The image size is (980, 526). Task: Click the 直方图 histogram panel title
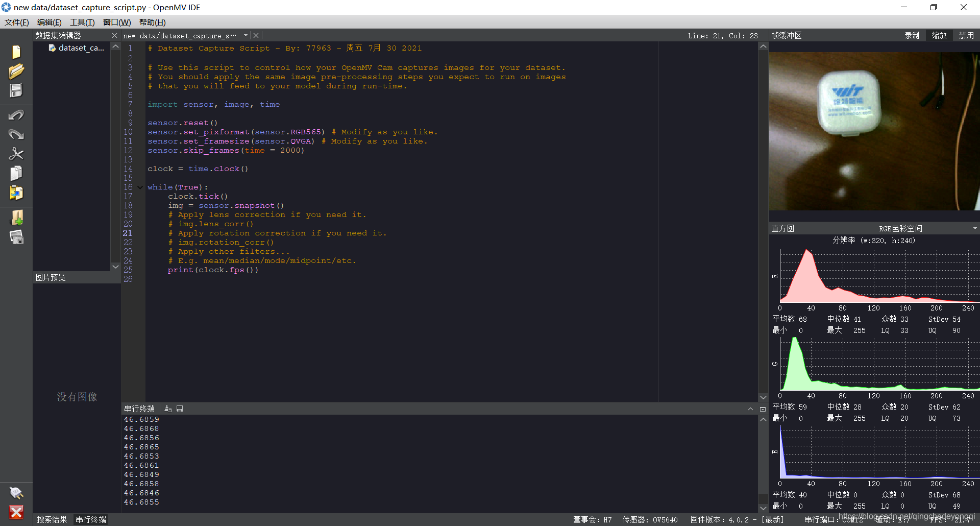(783, 228)
